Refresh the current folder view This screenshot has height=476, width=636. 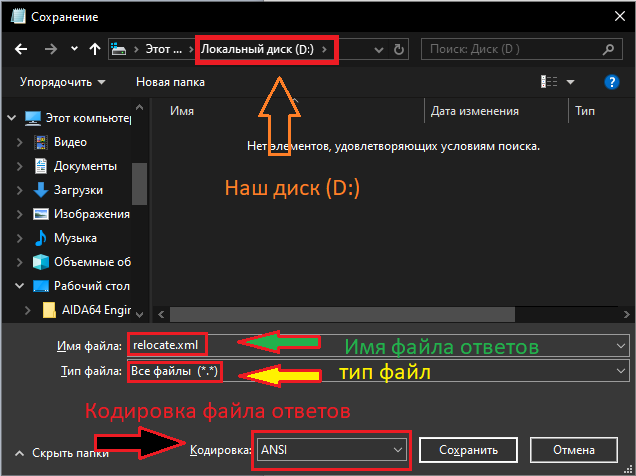[399, 49]
